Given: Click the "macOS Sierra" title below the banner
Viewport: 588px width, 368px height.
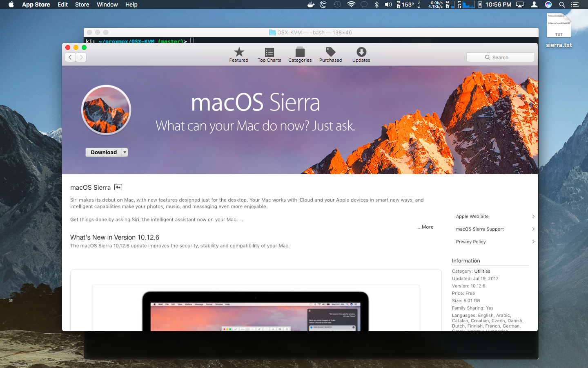Looking at the screenshot, I should tap(90, 187).
